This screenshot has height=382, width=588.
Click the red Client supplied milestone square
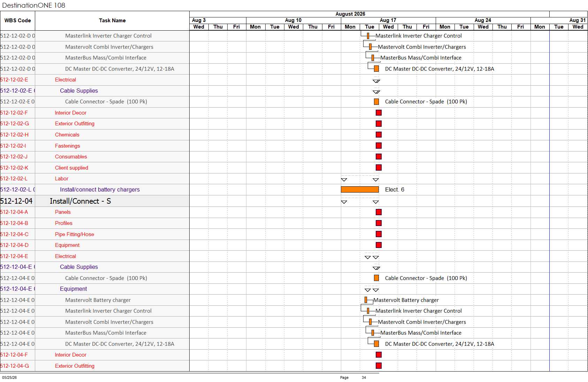379,167
